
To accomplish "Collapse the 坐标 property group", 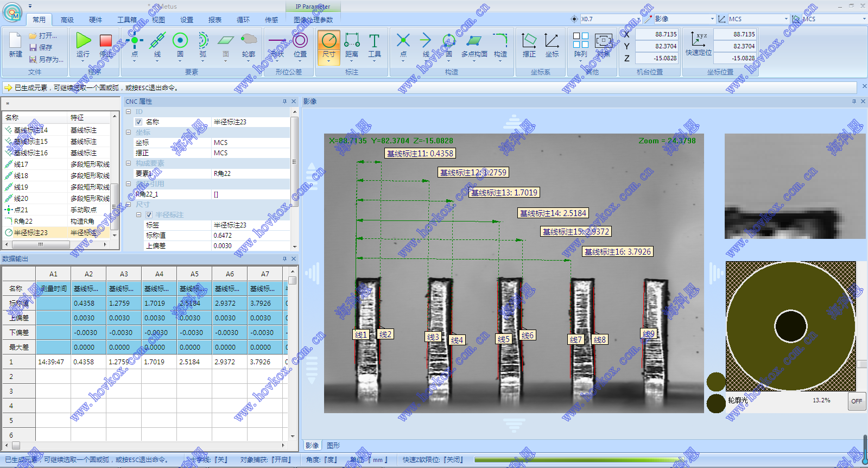I will [x=129, y=132].
